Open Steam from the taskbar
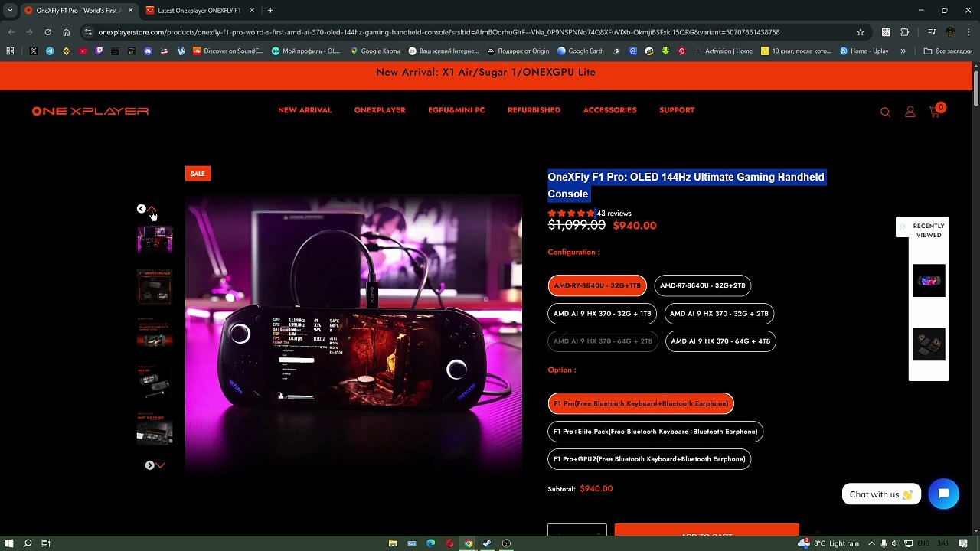980x551 pixels. coord(487,543)
